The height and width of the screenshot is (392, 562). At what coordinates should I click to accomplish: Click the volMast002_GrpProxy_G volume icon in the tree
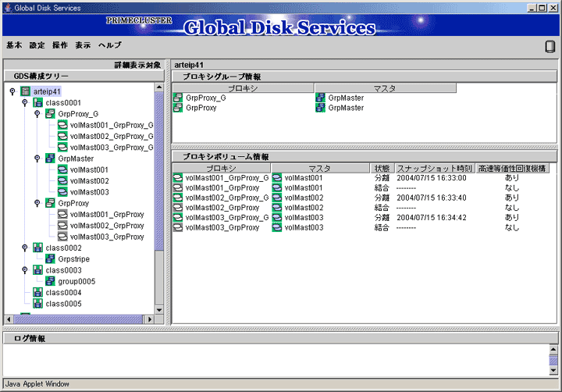pos(62,136)
